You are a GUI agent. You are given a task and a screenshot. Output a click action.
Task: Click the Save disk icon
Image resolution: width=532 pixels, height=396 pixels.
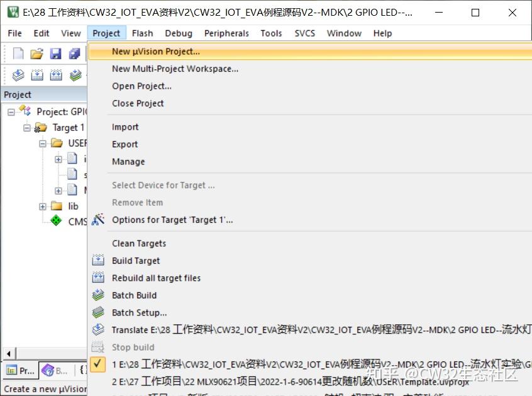55,54
